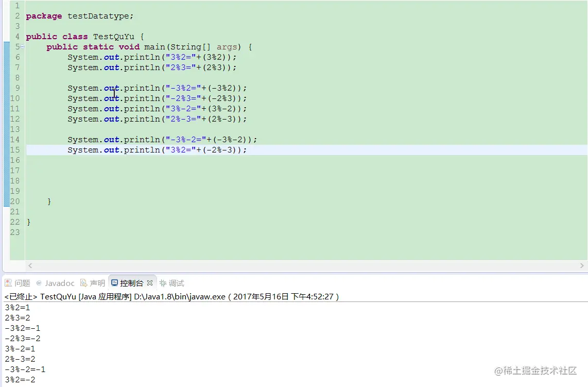
Task: Click console output 3%2=-2
Action: (20, 380)
